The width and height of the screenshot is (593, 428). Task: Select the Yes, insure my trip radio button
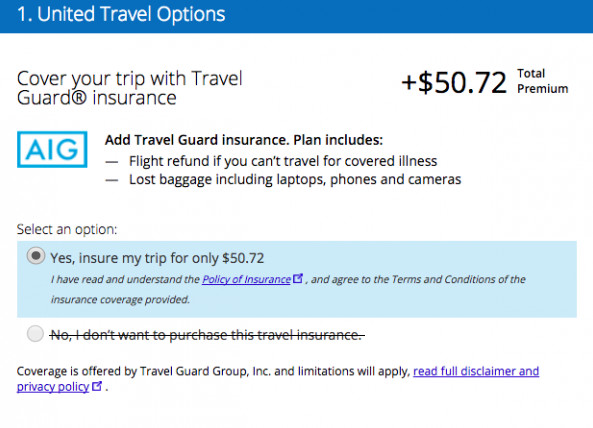[x=36, y=256]
